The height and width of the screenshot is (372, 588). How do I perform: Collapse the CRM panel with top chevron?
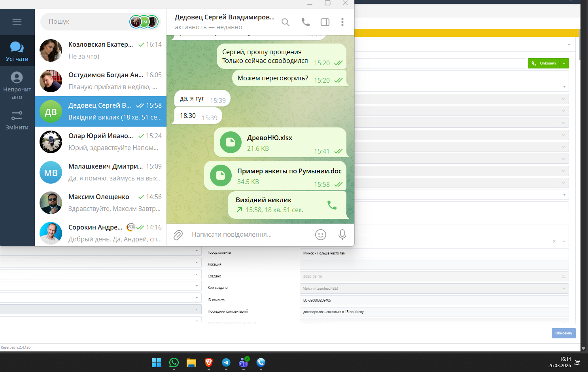click(569, 45)
